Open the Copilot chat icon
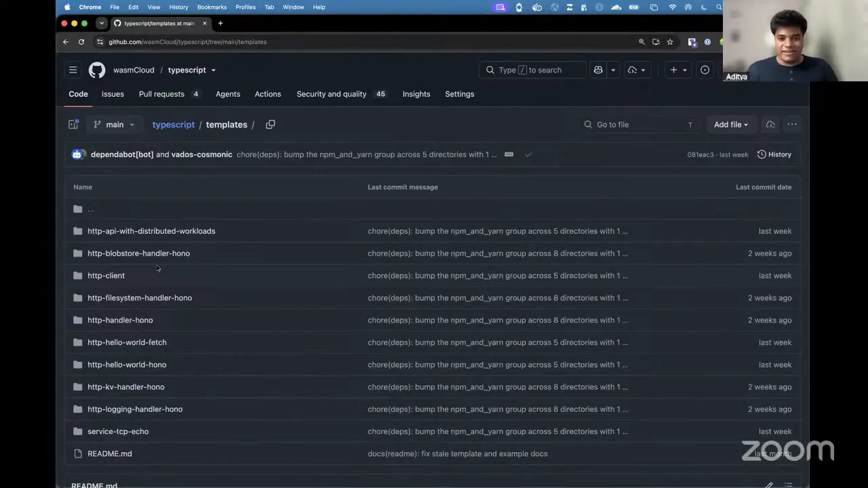868x488 pixels. tap(598, 70)
